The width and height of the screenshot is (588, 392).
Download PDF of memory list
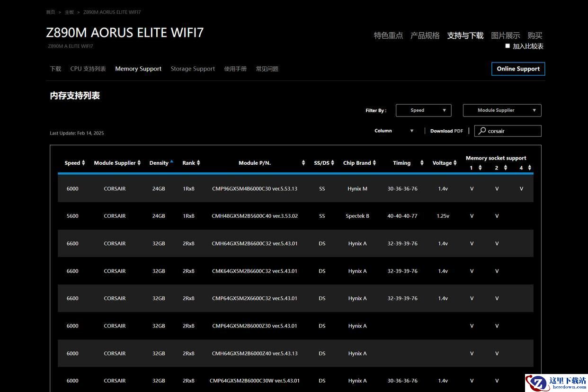tap(446, 131)
